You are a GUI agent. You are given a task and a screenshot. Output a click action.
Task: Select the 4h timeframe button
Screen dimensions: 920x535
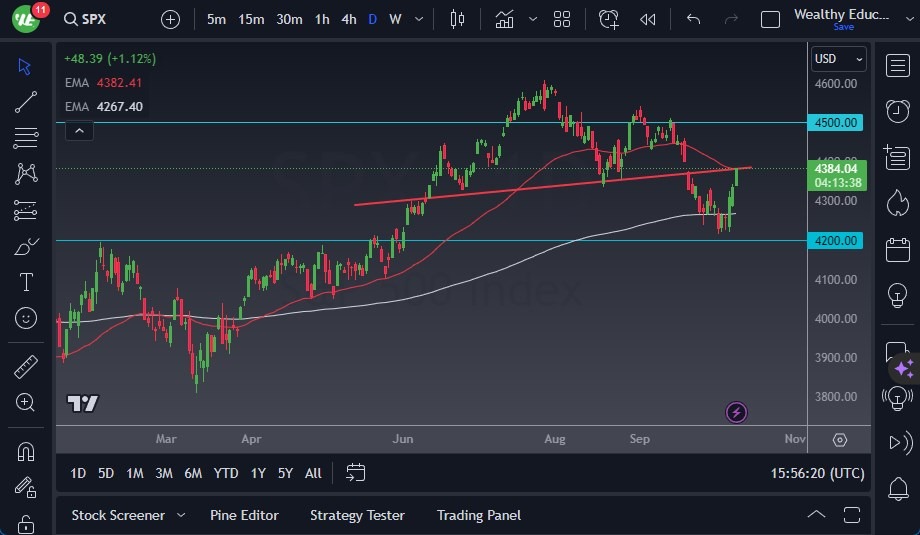348,19
